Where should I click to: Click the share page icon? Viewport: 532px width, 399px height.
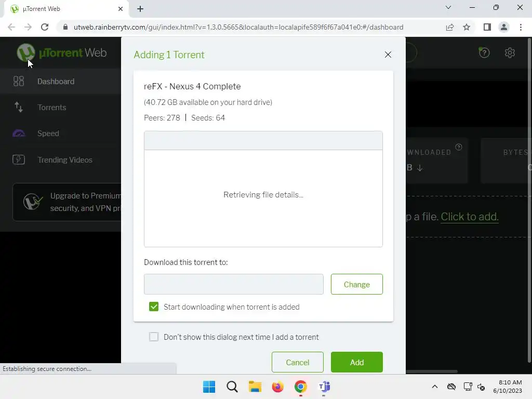pos(450,27)
